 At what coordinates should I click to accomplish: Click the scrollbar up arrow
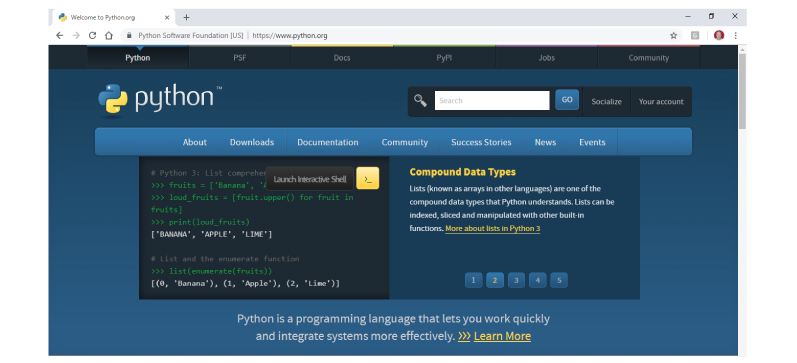pos(742,49)
